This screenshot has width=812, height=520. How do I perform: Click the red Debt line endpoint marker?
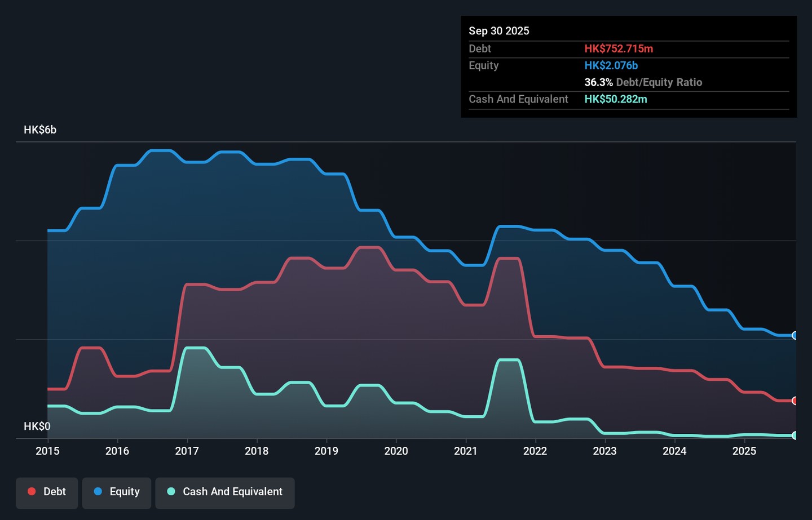(795, 401)
